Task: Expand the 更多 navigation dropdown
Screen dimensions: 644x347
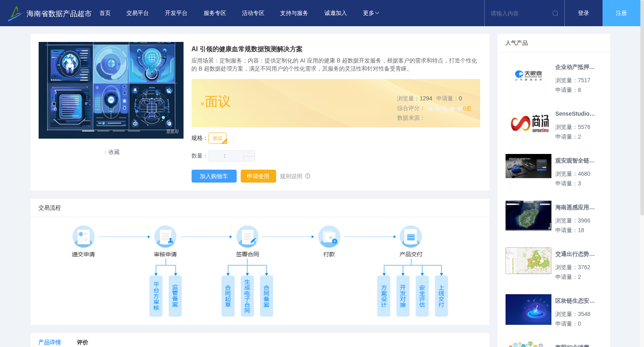Action: (371, 13)
